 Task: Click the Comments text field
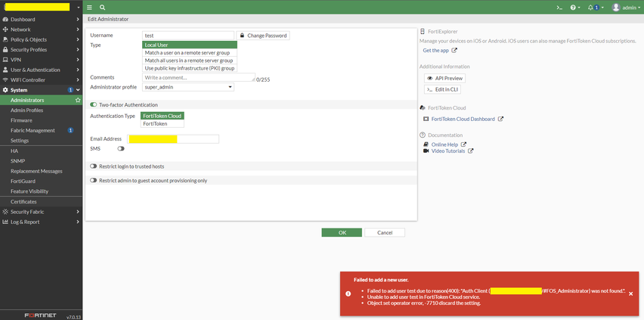click(199, 77)
